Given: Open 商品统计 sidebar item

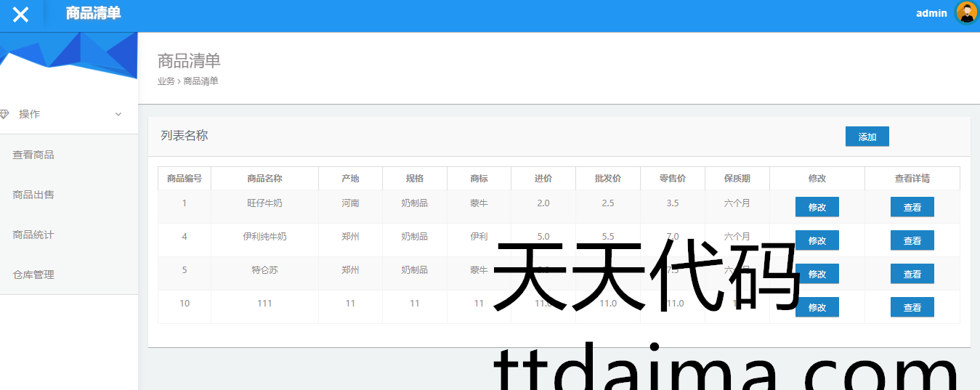Looking at the screenshot, I should pos(33,235).
